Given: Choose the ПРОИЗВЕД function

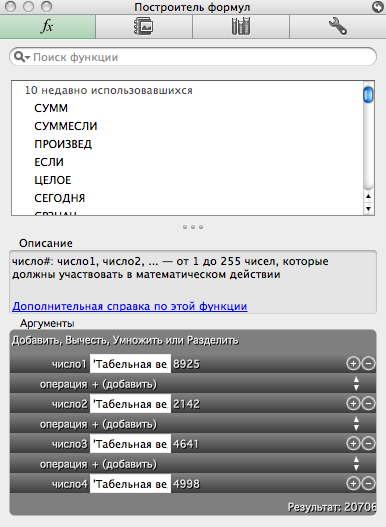Looking at the screenshot, I should click(63, 144).
